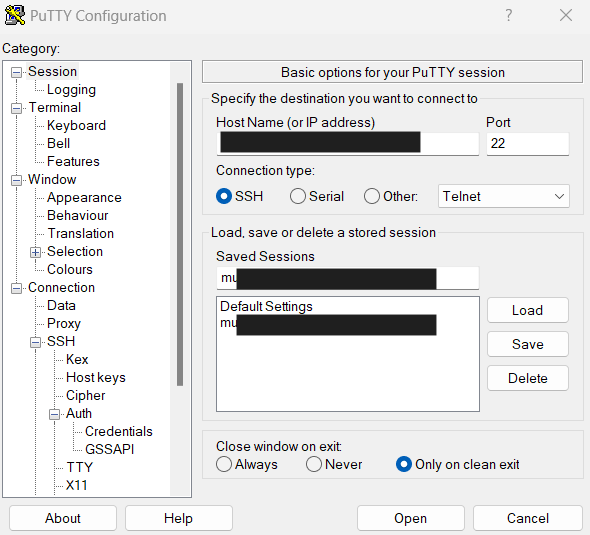590x535 pixels.
Task: Collapse the Auth tree node
Action: (x=55, y=414)
